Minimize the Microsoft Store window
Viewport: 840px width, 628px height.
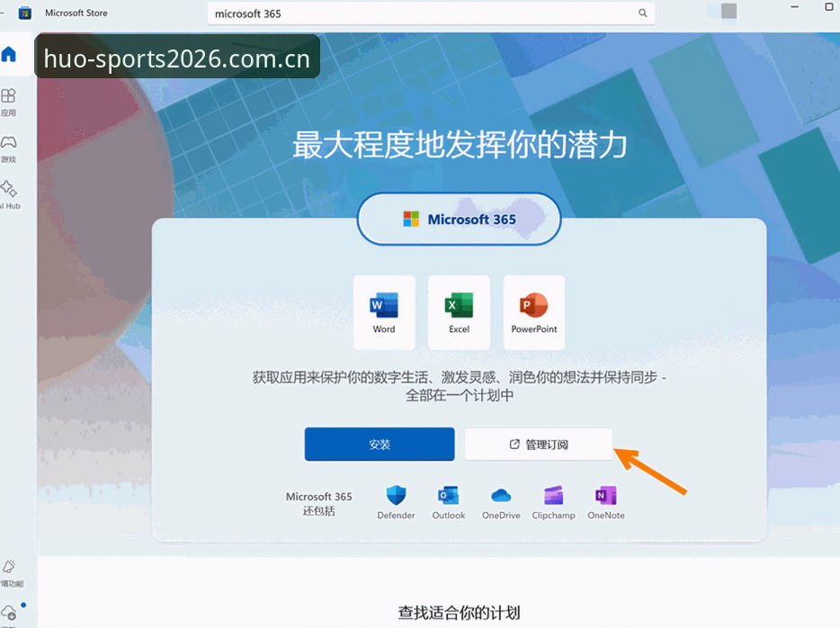pyautogui.click(x=795, y=7)
